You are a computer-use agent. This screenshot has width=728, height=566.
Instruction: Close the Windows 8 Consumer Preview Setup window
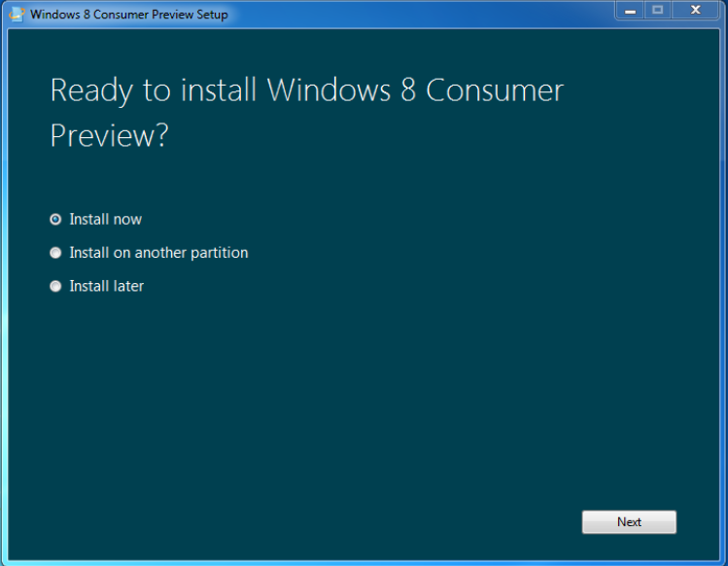point(696,11)
